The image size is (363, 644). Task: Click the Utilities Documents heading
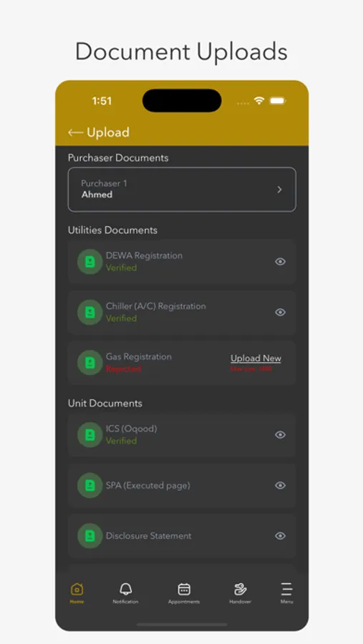[112, 230]
